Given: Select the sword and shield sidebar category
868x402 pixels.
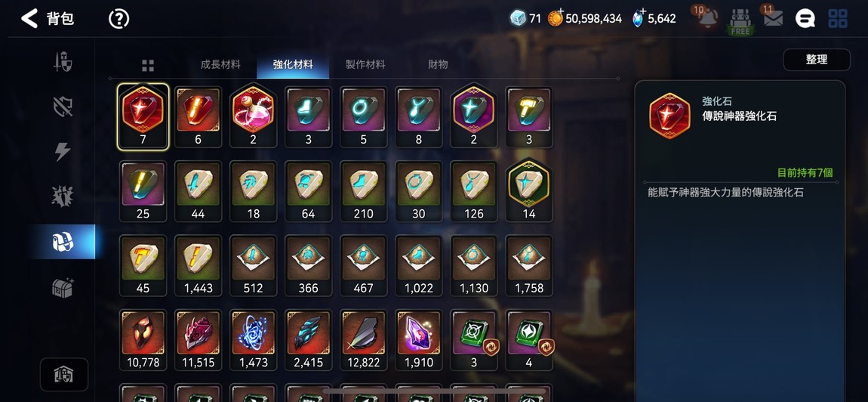Looking at the screenshot, I should (x=62, y=62).
